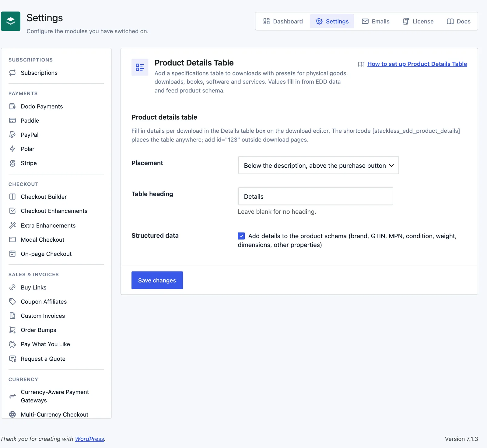Open How to set up Product Details Table link
Viewport: 487px width, 448px height.
click(x=417, y=64)
